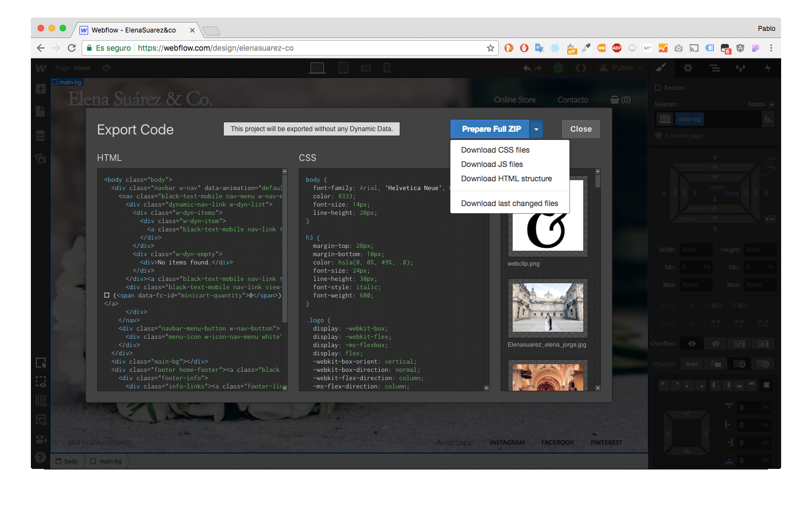Click the export code brackets icon
The height and width of the screenshot is (513, 812).
pyautogui.click(x=581, y=68)
